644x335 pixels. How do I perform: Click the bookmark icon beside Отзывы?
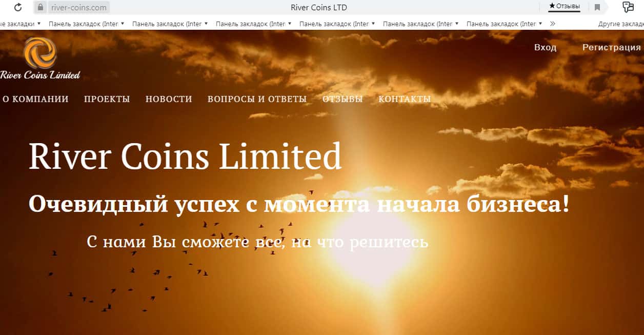[x=597, y=7]
